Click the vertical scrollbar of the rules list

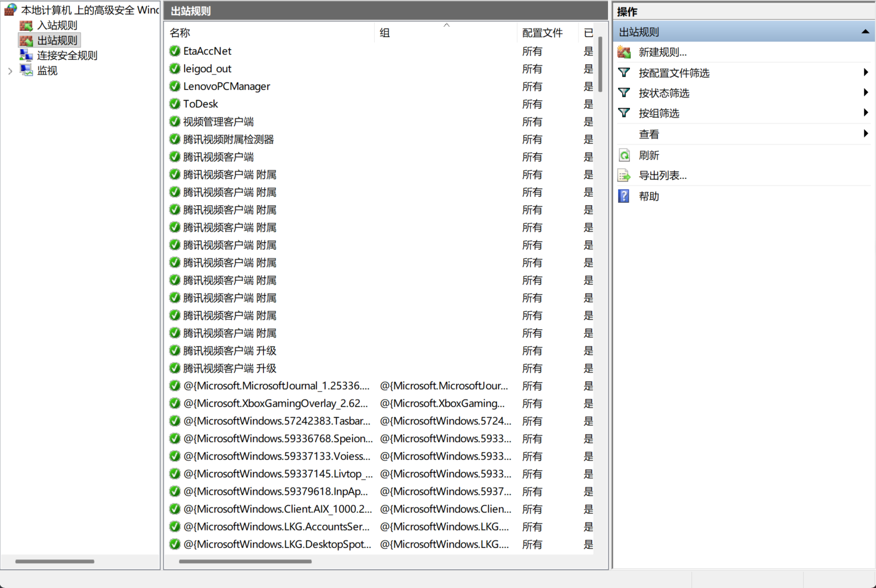coord(600,64)
